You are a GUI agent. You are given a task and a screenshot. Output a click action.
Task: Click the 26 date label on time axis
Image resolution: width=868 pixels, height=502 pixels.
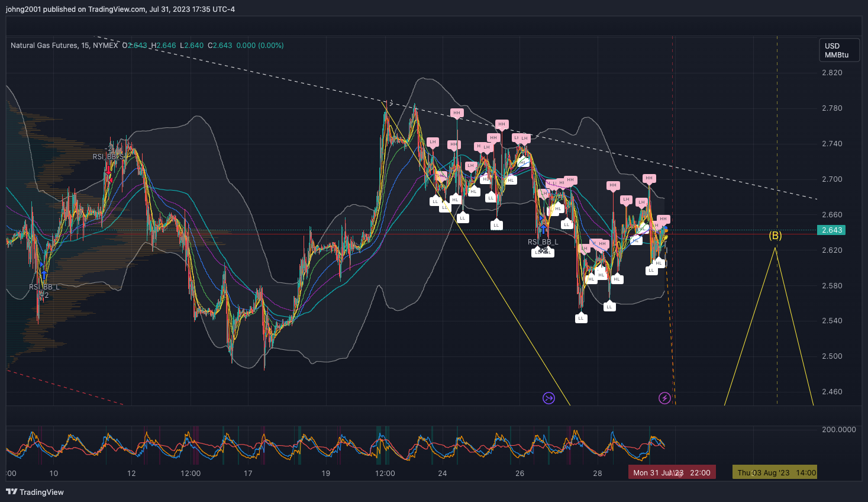[x=520, y=473]
